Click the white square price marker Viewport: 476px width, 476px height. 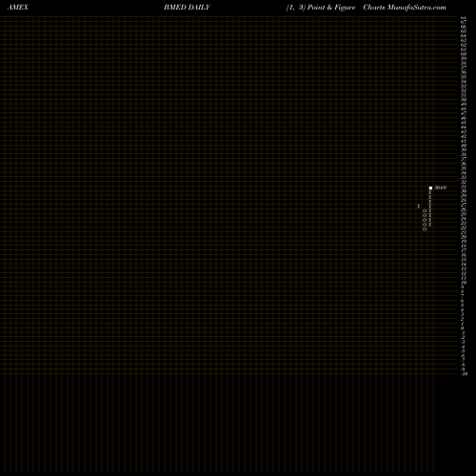click(x=430, y=188)
